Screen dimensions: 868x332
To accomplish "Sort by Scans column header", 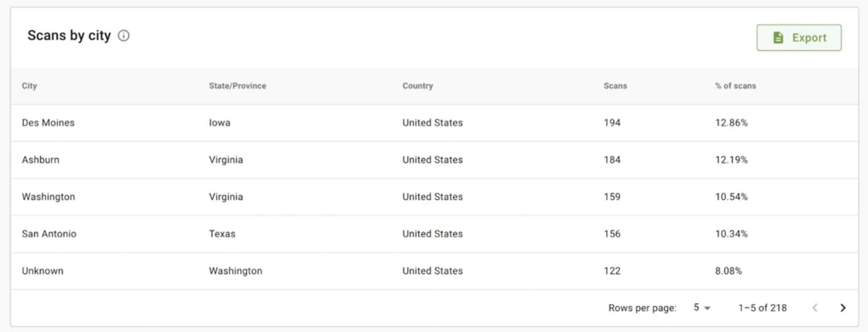I will pos(615,86).
